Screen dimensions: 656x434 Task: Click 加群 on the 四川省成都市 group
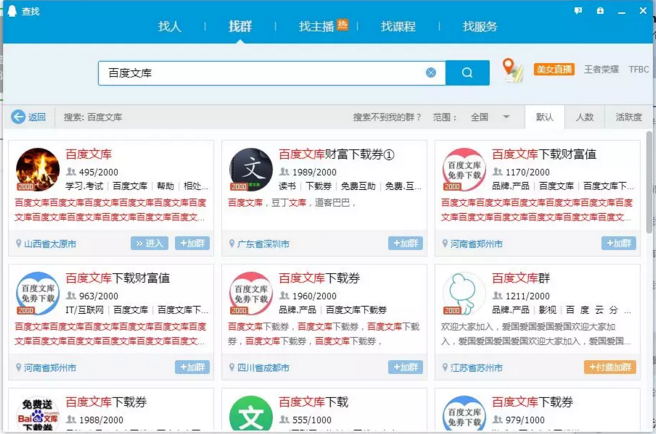[x=405, y=367]
